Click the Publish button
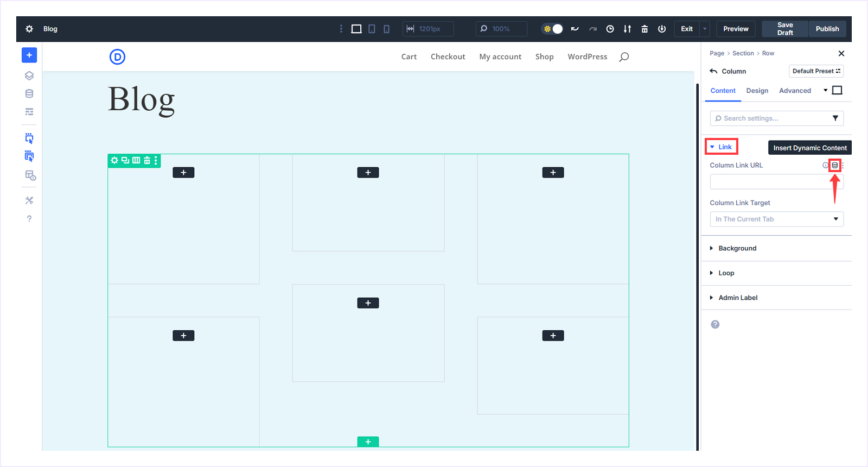The height and width of the screenshot is (467, 868). 827,29
